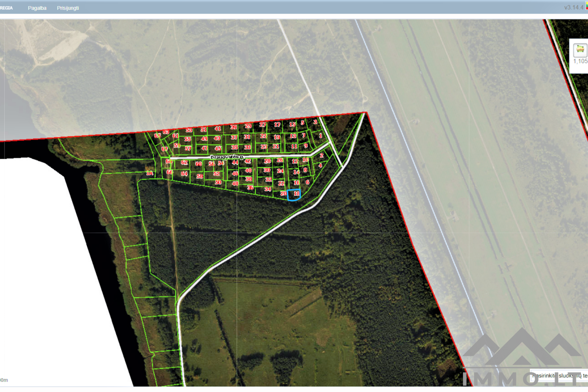Click parcel label 31
This screenshot has height=392, width=588.
pyautogui.click(x=247, y=137)
